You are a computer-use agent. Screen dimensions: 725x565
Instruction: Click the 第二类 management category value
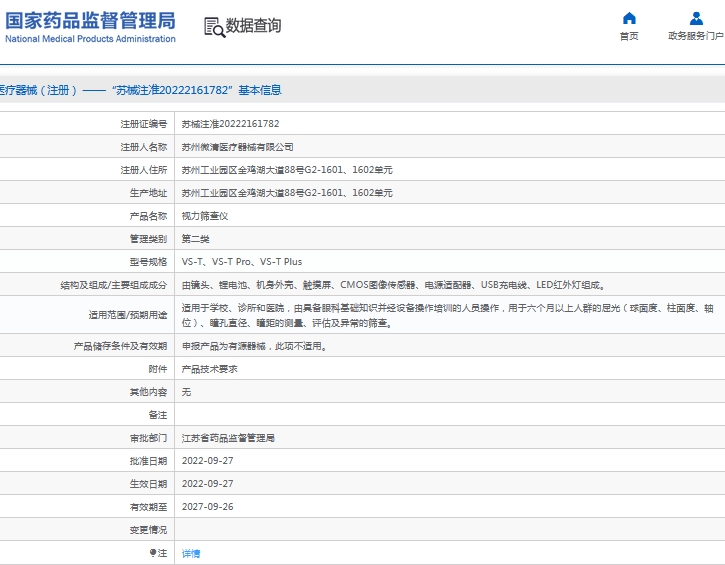[196, 239]
